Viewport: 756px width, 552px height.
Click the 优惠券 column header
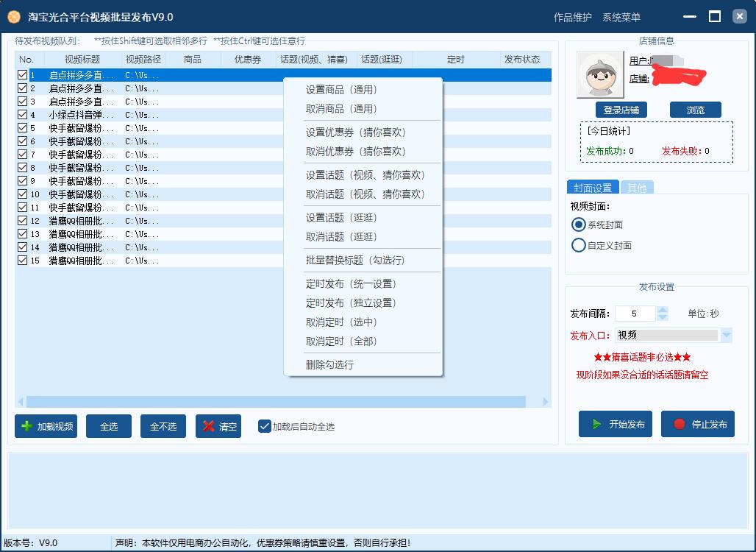(248, 60)
